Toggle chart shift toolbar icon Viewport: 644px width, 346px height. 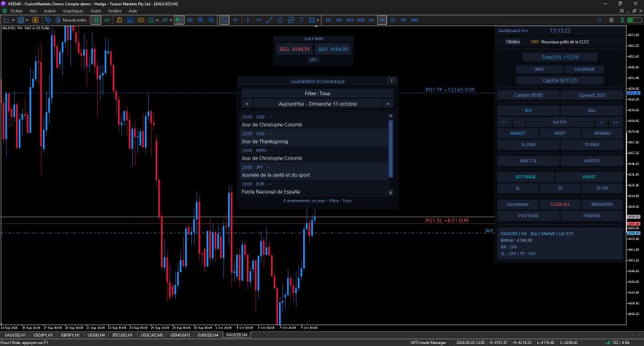tap(190, 19)
